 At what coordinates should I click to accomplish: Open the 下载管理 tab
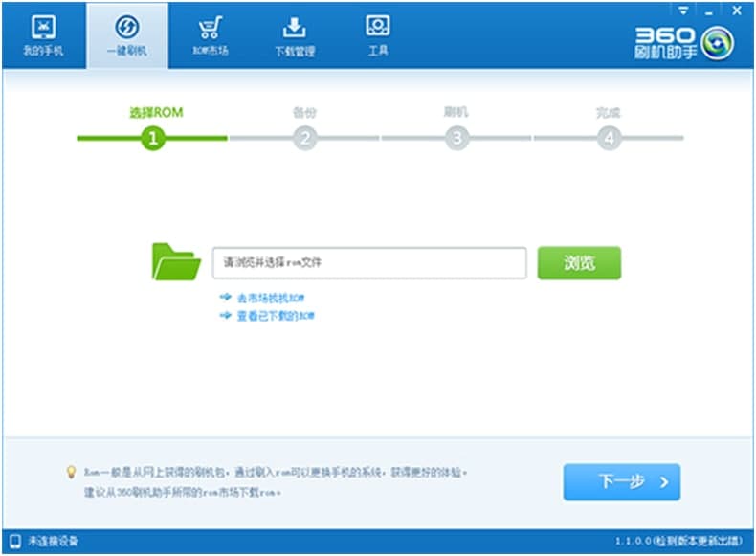[295, 35]
